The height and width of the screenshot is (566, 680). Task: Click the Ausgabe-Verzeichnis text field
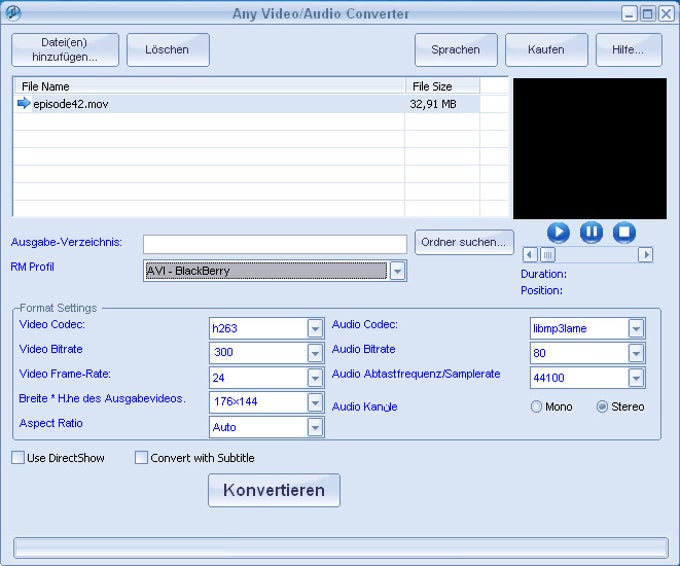point(275,244)
